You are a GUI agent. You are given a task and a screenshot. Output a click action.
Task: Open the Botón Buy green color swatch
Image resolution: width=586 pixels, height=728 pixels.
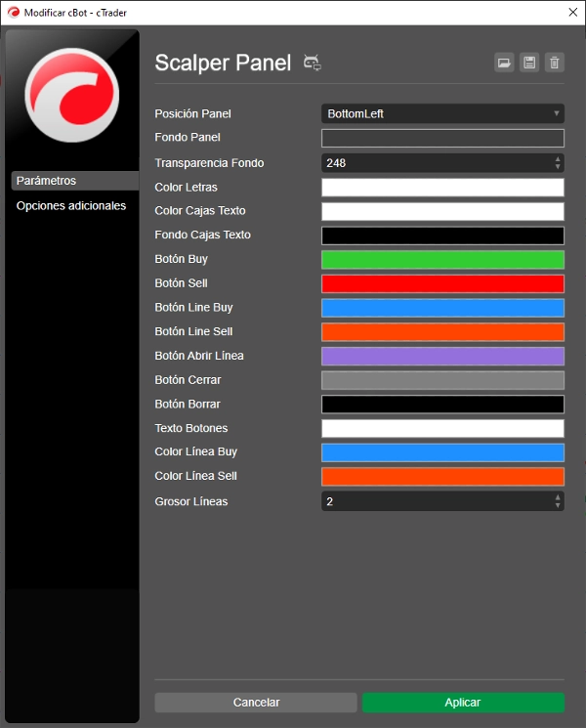[x=442, y=260]
